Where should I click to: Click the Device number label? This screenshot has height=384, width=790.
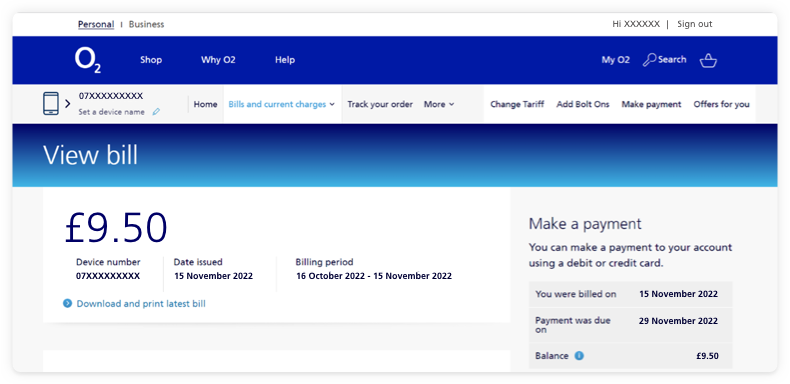[108, 262]
